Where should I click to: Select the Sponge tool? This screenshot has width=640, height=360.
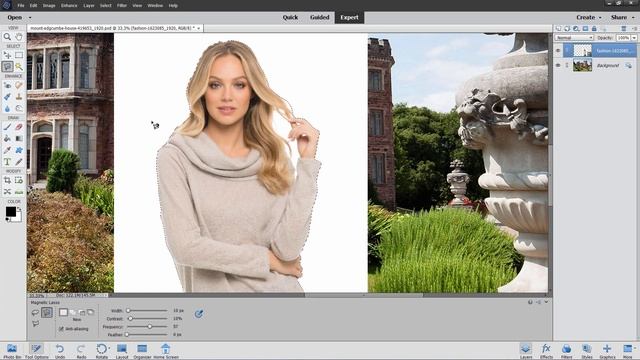pos(19,108)
